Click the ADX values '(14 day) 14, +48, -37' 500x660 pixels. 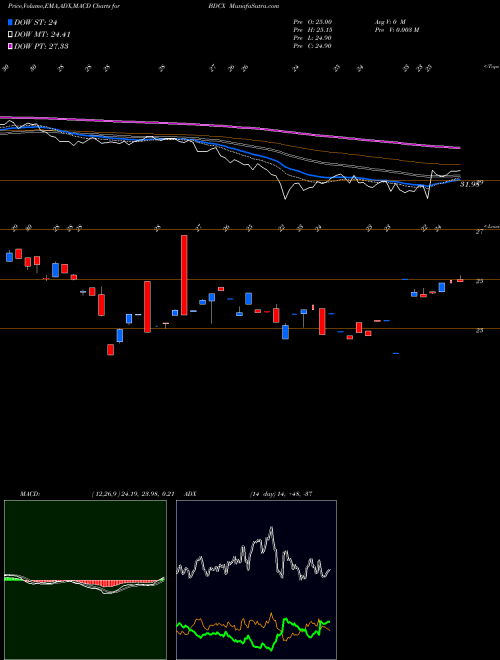[x=281, y=494]
